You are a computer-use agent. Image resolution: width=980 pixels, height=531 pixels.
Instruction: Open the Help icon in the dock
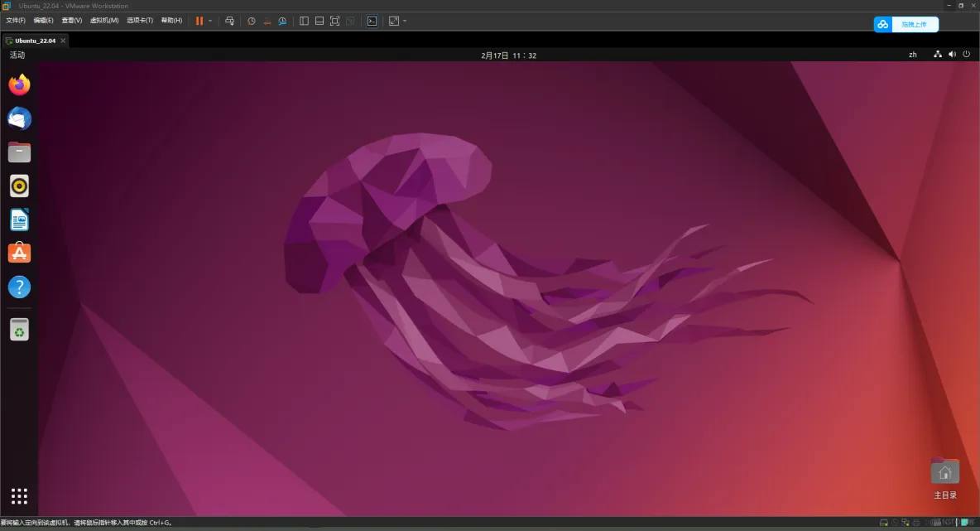point(19,287)
